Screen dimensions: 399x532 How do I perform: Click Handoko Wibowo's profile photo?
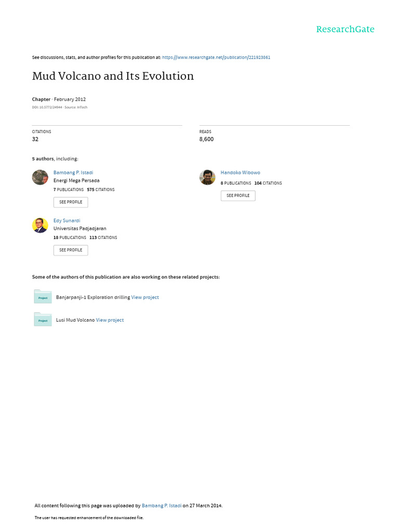207,177
